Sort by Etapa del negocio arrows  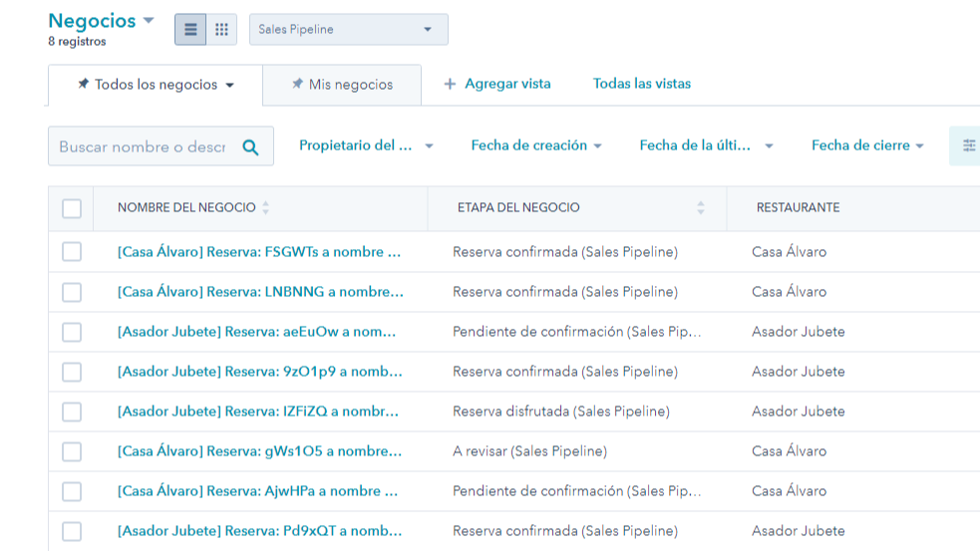(700, 208)
